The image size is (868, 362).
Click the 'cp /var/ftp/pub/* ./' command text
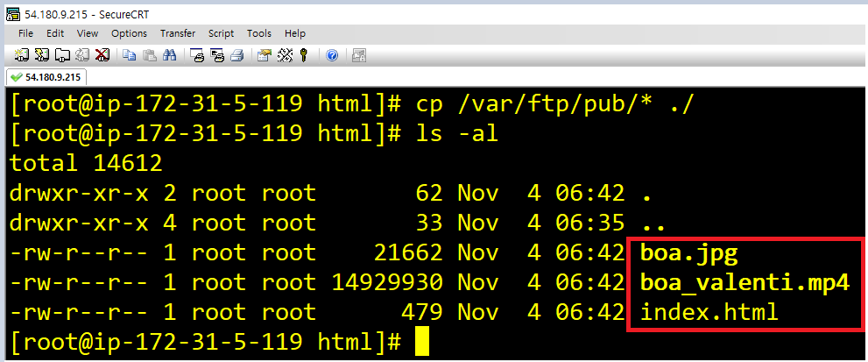click(x=554, y=103)
